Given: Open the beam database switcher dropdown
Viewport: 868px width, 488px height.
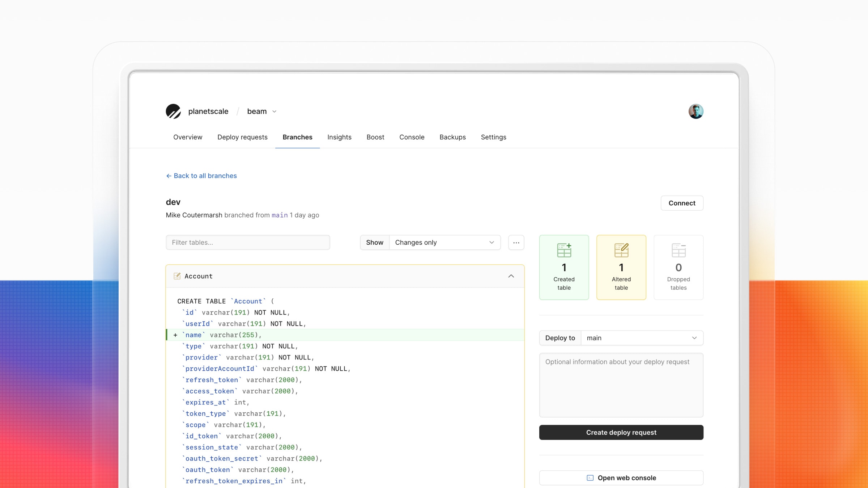Looking at the screenshot, I should coord(262,112).
